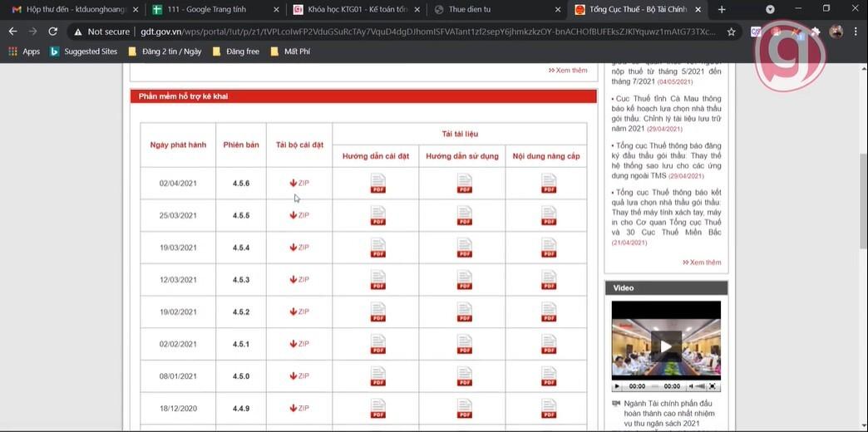Open upgrade content PDF for version 4.5.6
The image size is (868, 432).
(x=549, y=183)
